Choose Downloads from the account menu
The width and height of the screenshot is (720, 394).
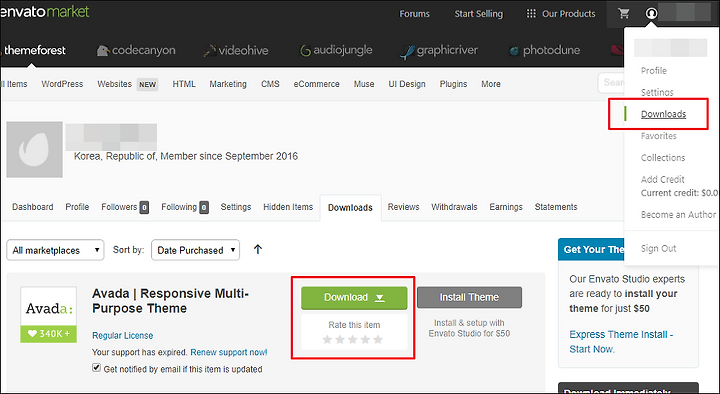[664, 114]
